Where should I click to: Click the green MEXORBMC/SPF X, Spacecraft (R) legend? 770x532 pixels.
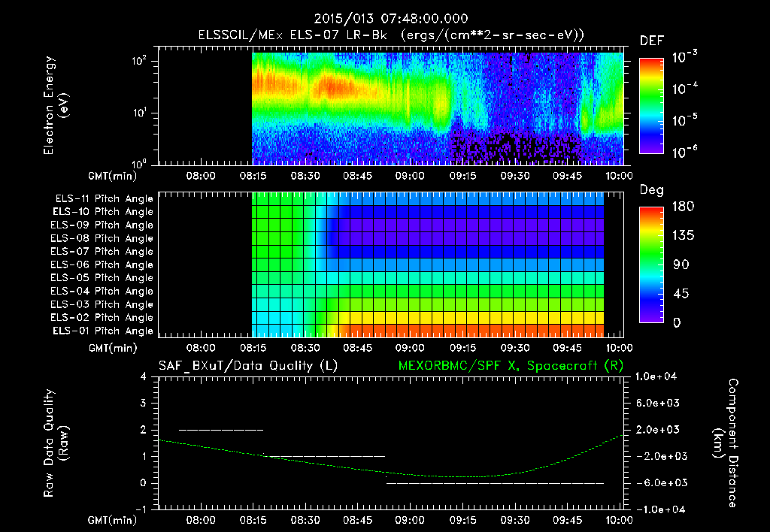(x=511, y=366)
